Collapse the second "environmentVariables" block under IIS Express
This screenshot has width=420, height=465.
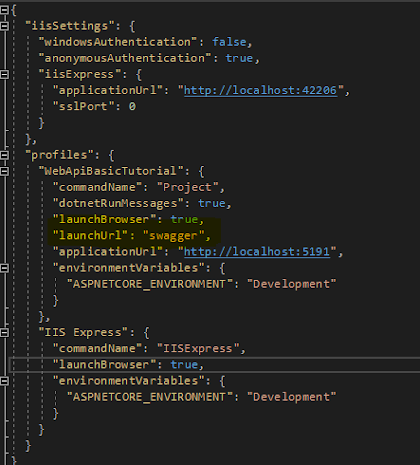(4, 381)
